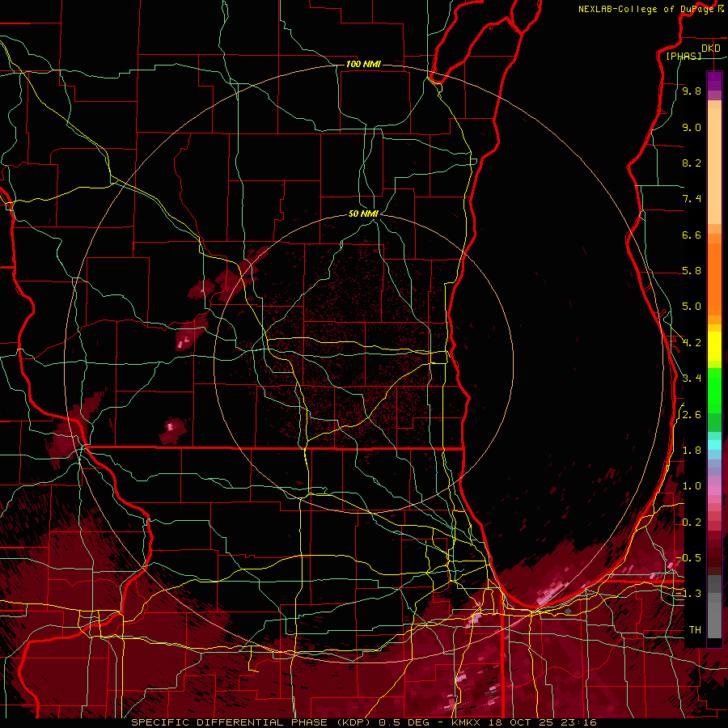Click the 6.6 legend value
728x728 pixels.
point(692,235)
